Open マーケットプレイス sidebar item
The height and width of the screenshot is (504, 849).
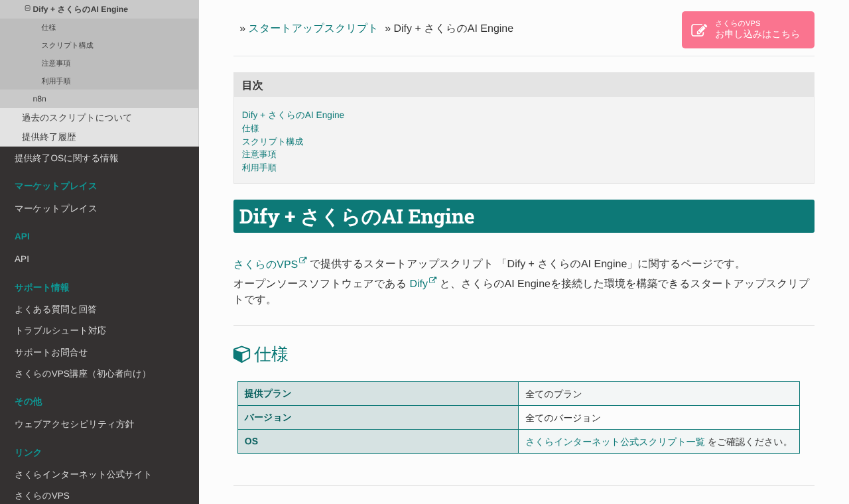99,208
